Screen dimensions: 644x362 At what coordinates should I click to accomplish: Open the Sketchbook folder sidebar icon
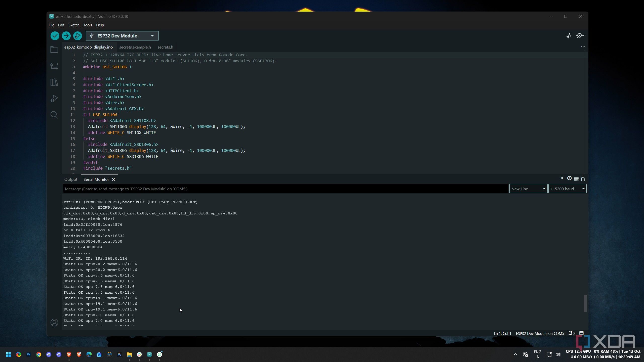54,50
